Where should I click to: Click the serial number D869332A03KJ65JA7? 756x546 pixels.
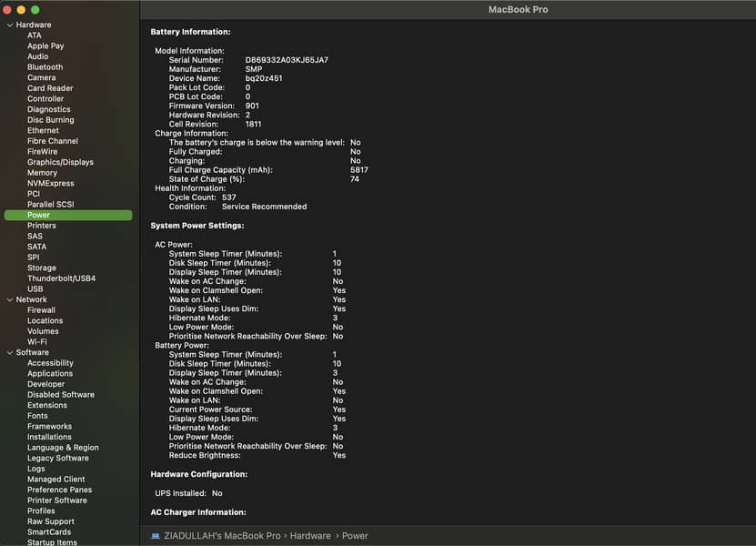(x=287, y=60)
